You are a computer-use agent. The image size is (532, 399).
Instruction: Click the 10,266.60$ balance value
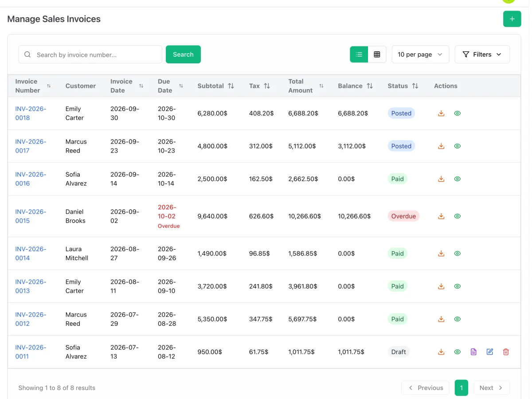click(354, 216)
